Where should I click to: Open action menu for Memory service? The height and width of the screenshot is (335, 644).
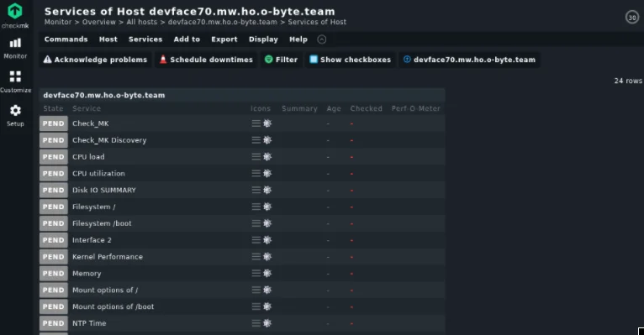coord(256,273)
